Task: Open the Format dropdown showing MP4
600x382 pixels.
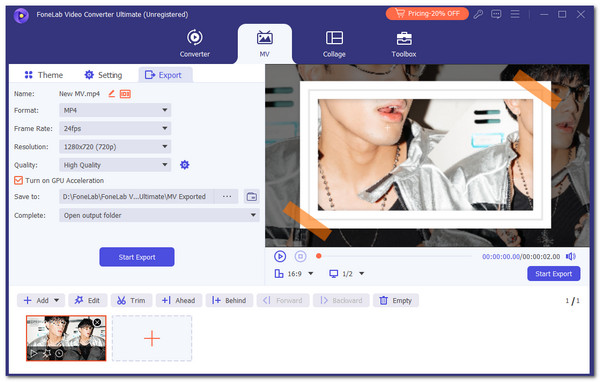Action: [115, 110]
